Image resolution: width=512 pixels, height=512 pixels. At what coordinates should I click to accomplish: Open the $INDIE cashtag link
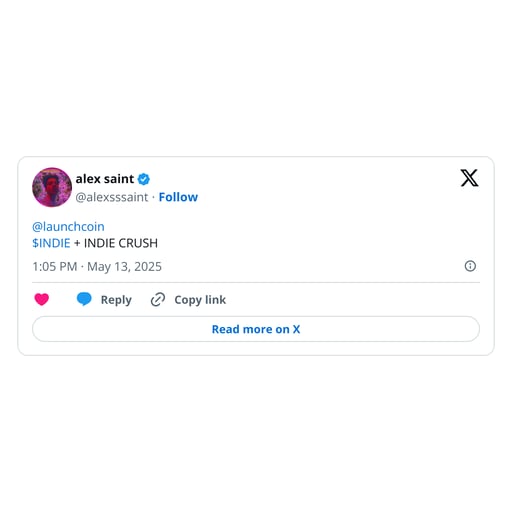tap(51, 243)
